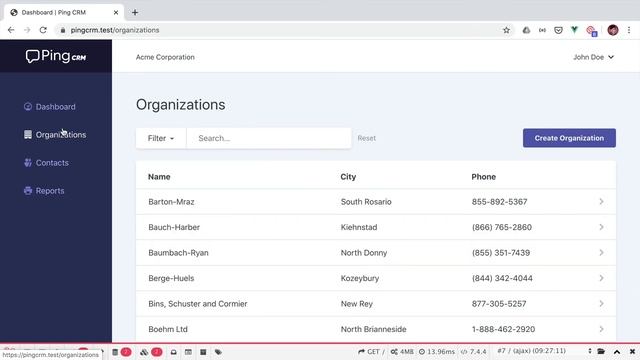Open chevron for Berge-Huels row
This screenshot has width=640, height=360.
pos(601,278)
